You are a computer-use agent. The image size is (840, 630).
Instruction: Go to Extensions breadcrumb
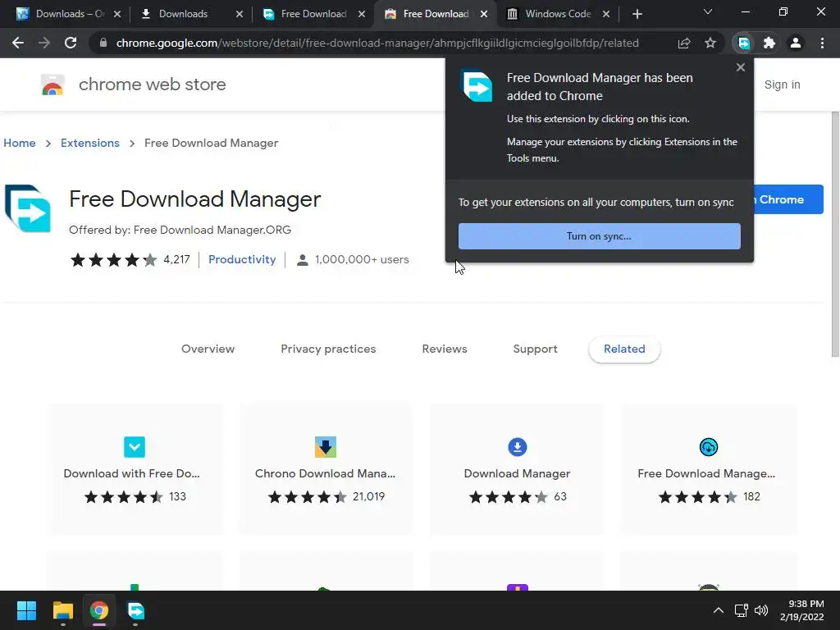(x=90, y=143)
